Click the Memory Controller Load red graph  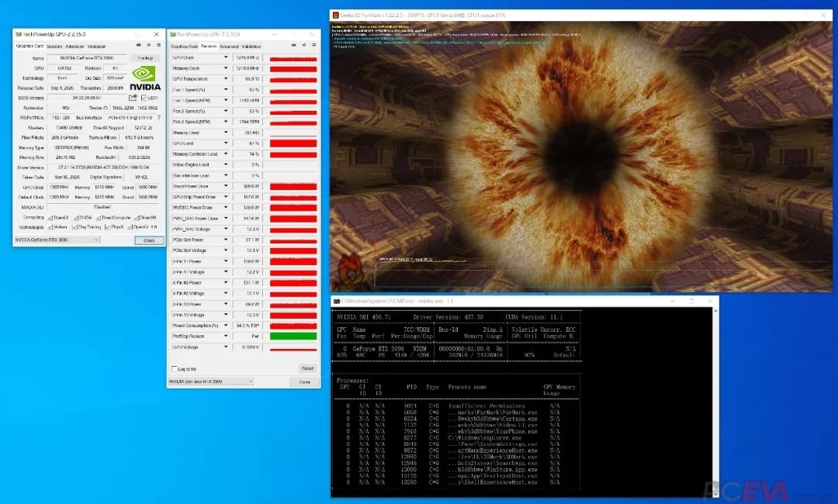pyautogui.click(x=293, y=154)
